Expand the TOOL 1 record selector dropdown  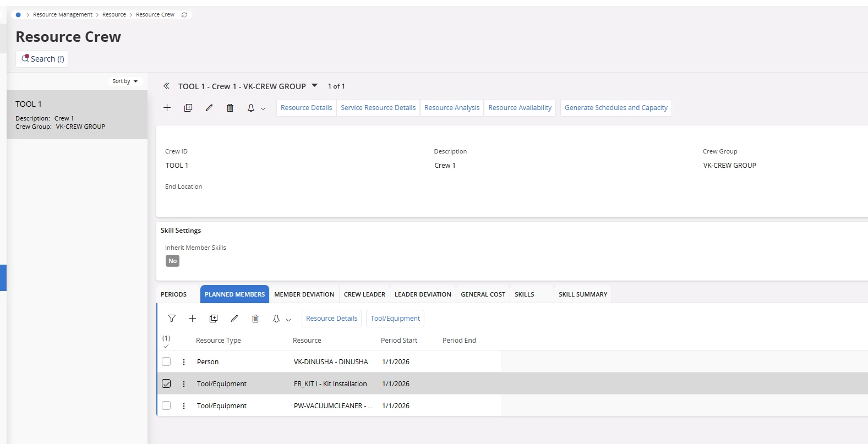(x=315, y=86)
